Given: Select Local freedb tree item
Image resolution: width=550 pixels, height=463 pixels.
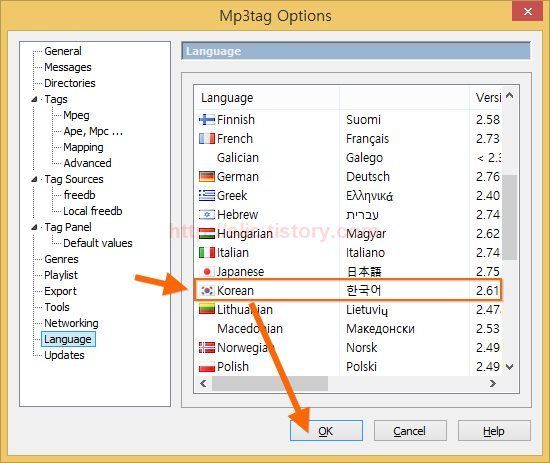Looking at the screenshot, I should click(x=93, y=211).
